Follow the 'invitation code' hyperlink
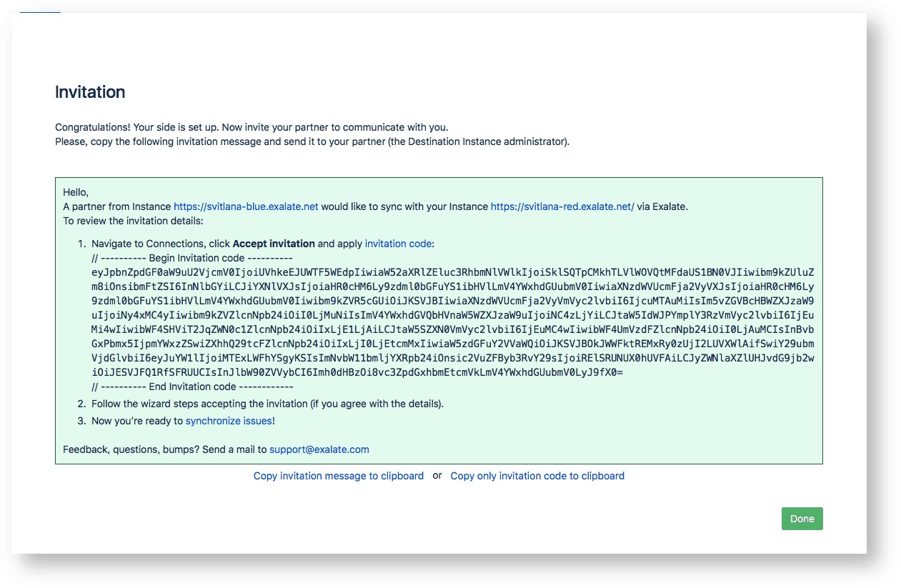 [398, 244]
